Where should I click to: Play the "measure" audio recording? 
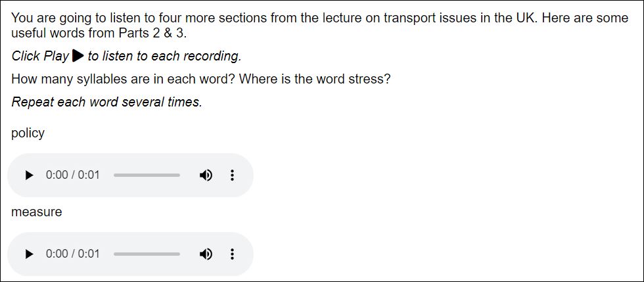pos(29,254)
